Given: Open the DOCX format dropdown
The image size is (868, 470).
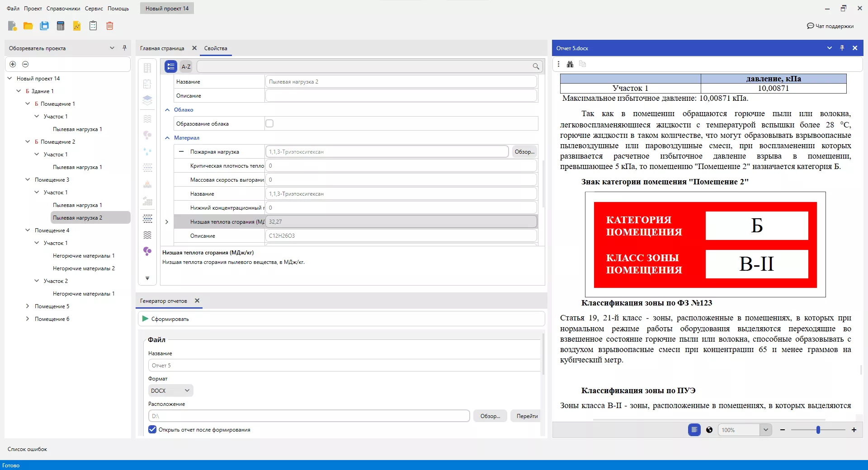Looking at the screenshot, I should click(x=170, y=390).
